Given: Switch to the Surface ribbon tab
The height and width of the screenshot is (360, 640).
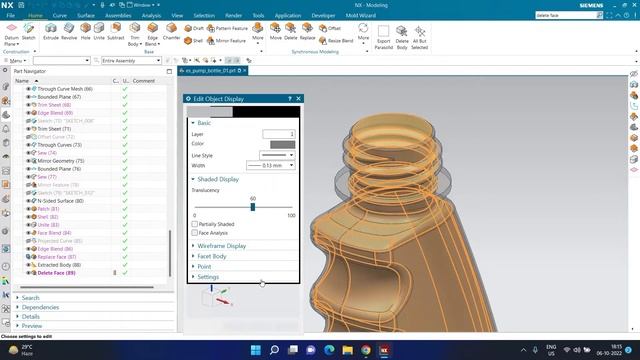Looking at the screenshot, I should point(86,16).
